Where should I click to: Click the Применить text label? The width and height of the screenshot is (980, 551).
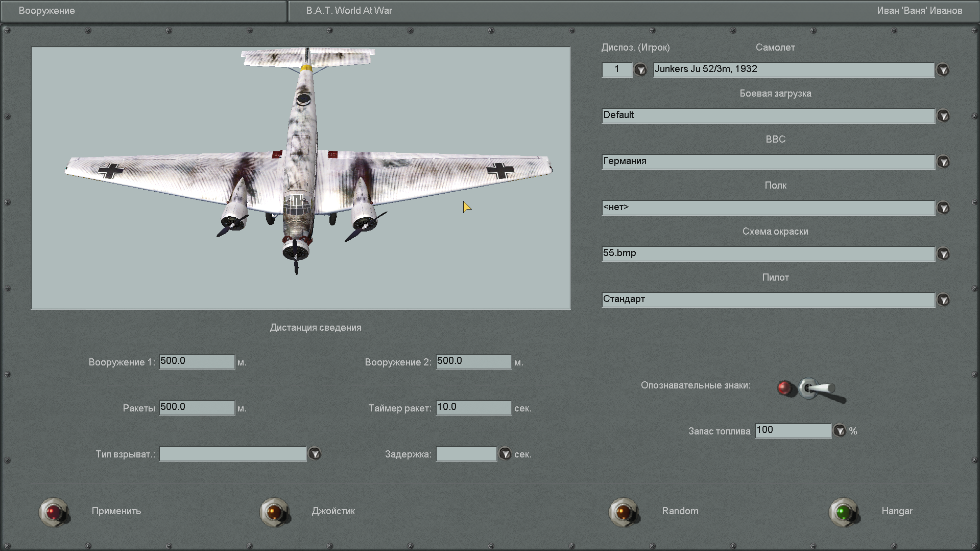tap(116, 511)
